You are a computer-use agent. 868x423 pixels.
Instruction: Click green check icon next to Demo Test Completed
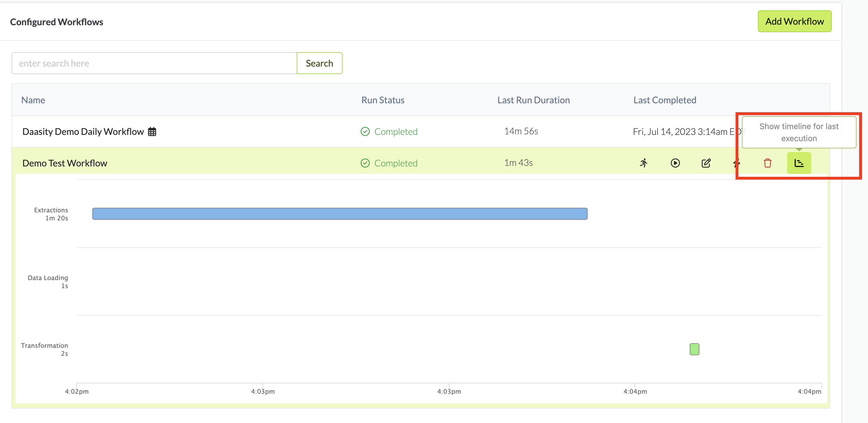365,163
